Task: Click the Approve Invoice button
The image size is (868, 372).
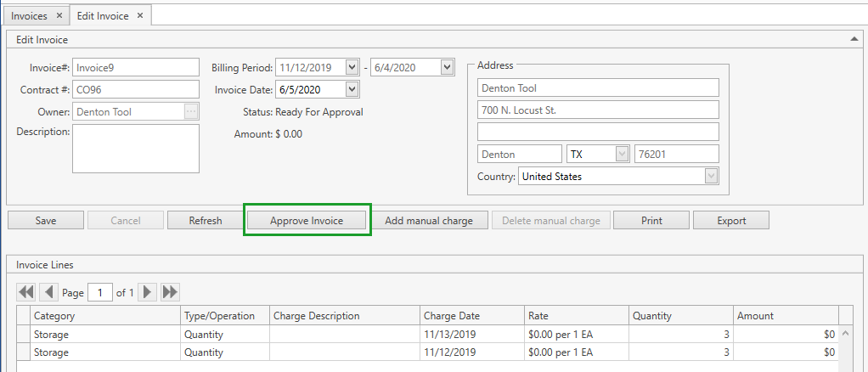Action: [x=307, y=221]
